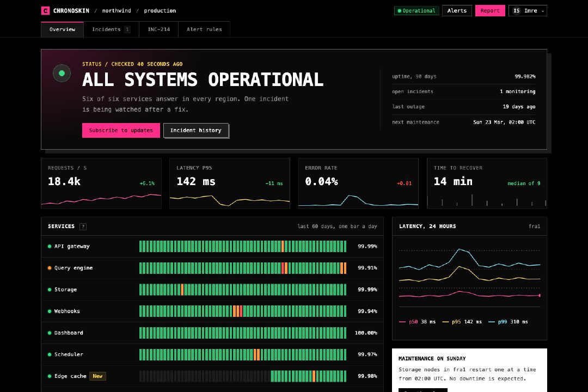Screen dimensions: 588x392
Task: Click the p50 pink legend swatch
Action: (x=402, y=322)
